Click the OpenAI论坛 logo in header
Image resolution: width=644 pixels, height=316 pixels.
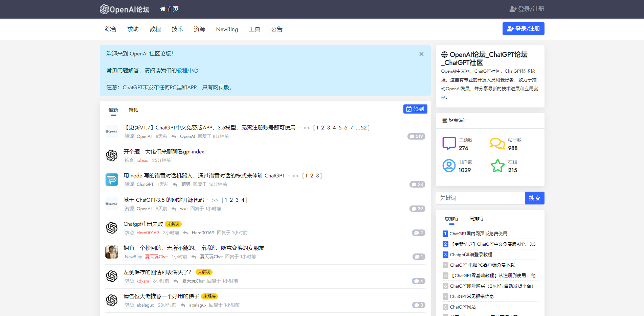tap(125, 9)
